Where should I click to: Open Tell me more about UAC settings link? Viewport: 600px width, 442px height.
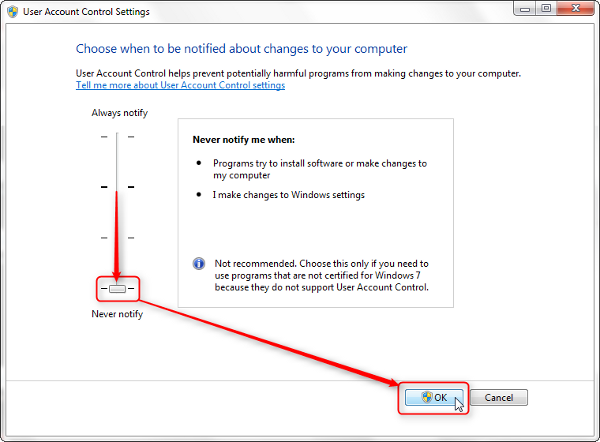(x=180, y=85)
